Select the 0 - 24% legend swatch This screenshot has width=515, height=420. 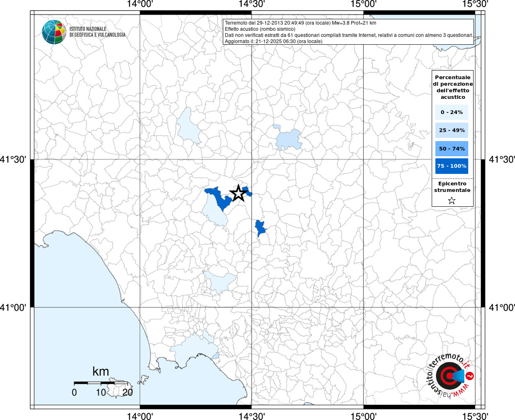pyautogui.click(x=452, y=112)
